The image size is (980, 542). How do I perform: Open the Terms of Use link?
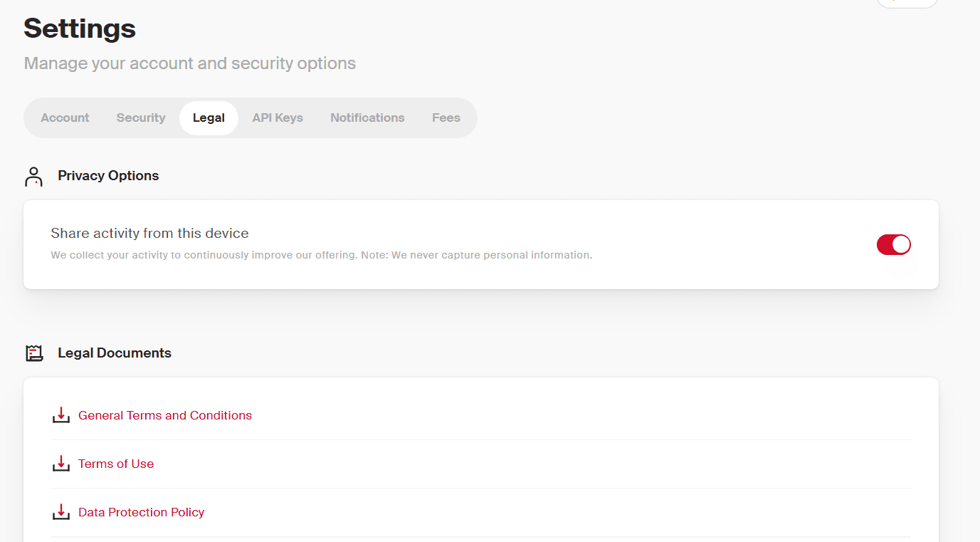click(x=116, y=464)
